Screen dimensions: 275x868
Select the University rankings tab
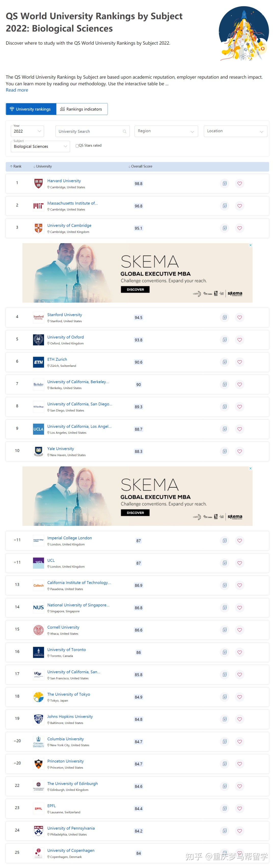tap(31, 109)
